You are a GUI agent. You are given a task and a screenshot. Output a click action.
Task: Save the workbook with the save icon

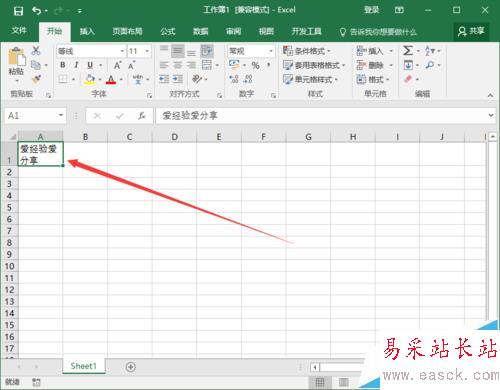point(18,11)
